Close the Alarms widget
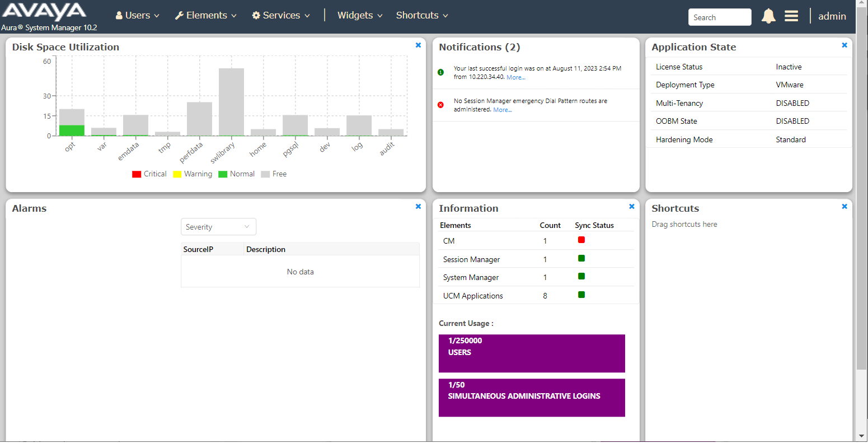The height and width of the screenshot is (443, 868). (x=418, y=207)
